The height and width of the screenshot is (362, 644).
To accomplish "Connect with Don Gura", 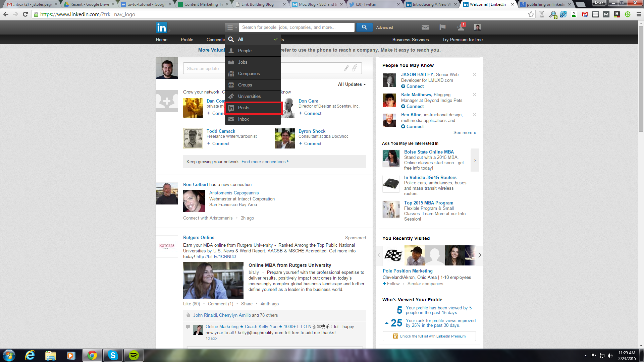I will pyautogui.click(x=310, y=113).
